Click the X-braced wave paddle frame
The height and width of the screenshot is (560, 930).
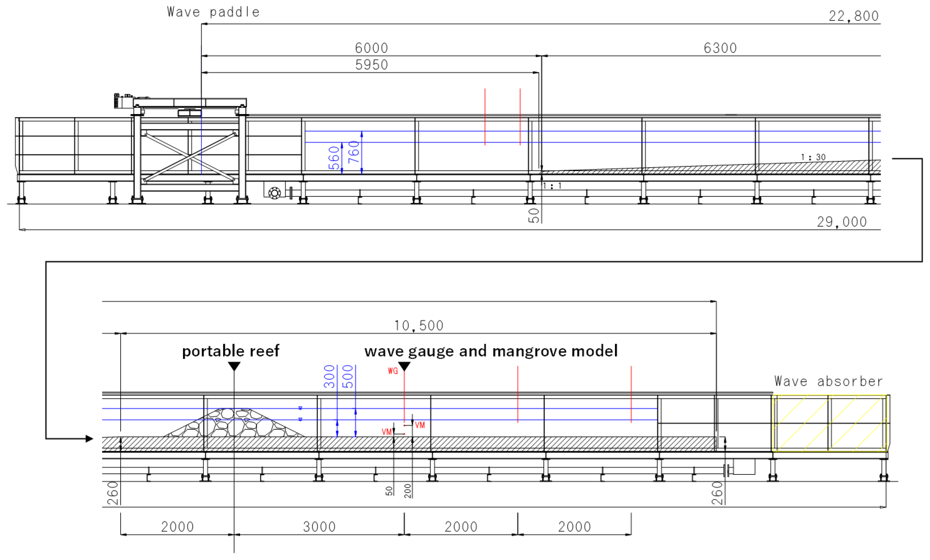pos(190,156)
